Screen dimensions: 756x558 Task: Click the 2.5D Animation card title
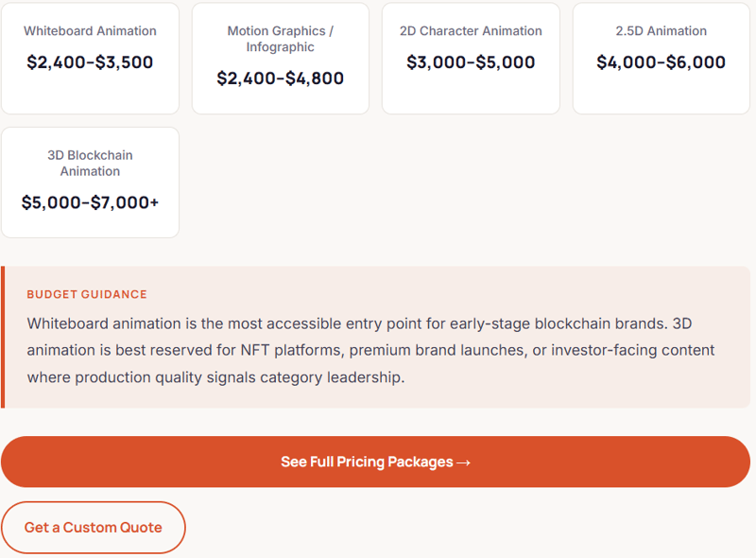[661, 31]
